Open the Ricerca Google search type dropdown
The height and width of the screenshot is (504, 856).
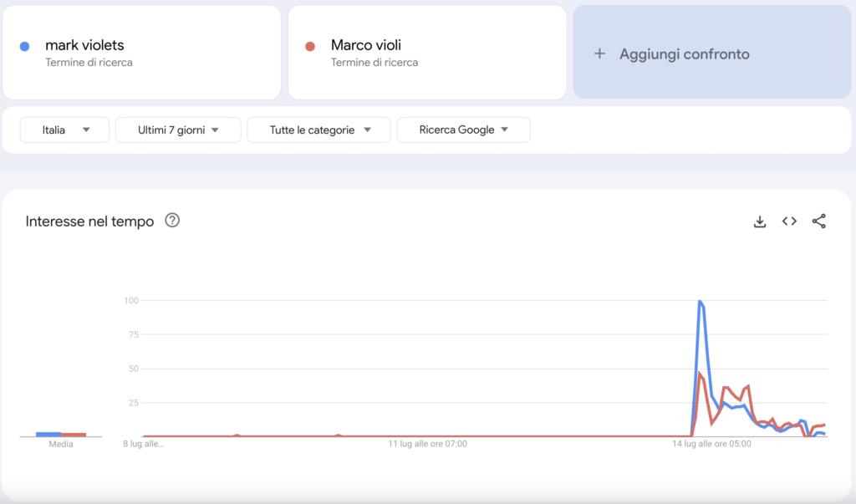click(463, 130)
